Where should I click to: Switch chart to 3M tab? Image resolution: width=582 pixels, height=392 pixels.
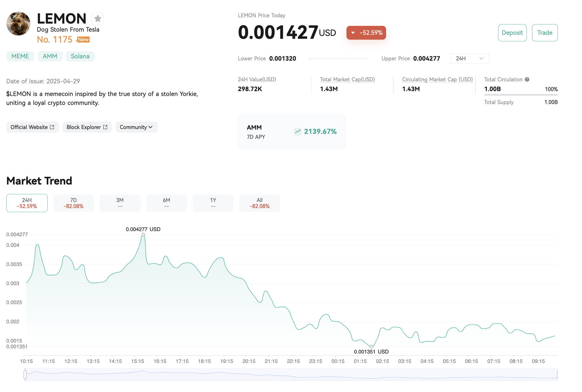click(120, 203)
